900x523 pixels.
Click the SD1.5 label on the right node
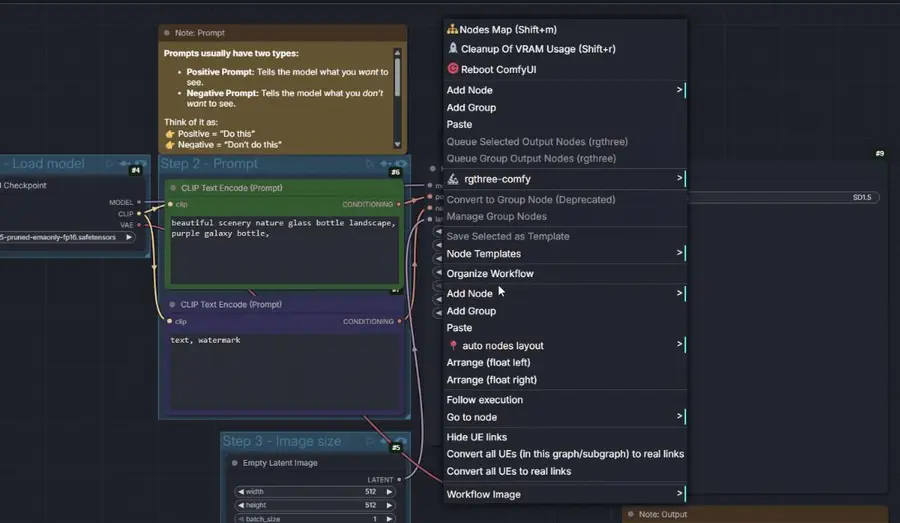point(862,197)
